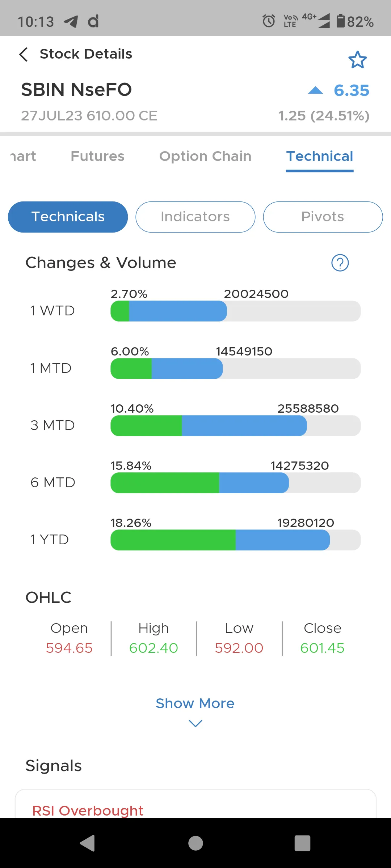Switch to the Pivots pill toggle
Viewport: 391px width, 868px height.
[x=323, y=217]
